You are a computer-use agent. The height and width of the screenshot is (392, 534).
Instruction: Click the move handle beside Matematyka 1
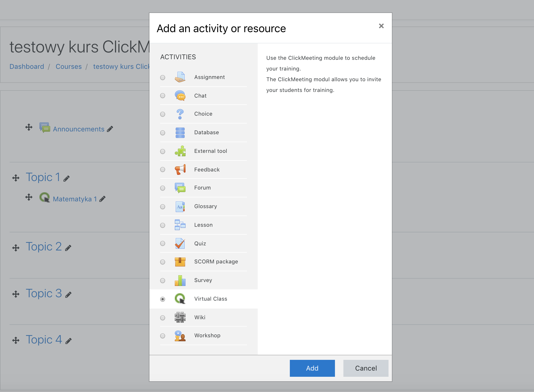pyautogui.click(x=29, y=197)
